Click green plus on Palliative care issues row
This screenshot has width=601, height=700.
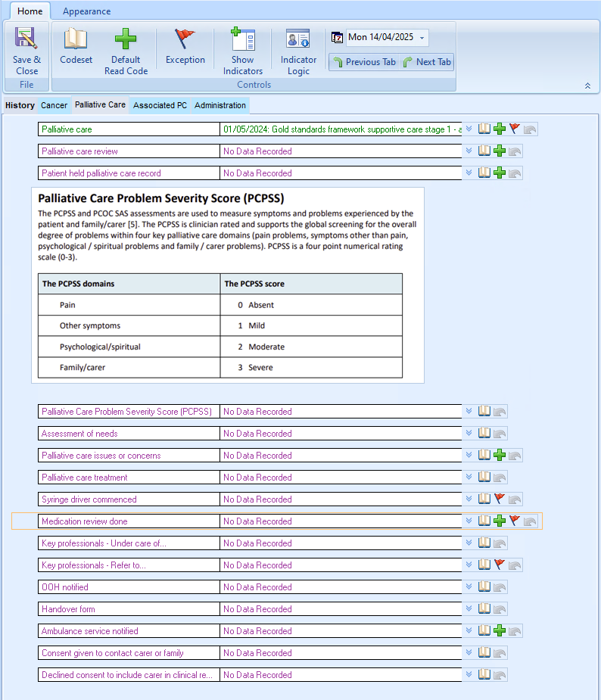click(500, 455)
